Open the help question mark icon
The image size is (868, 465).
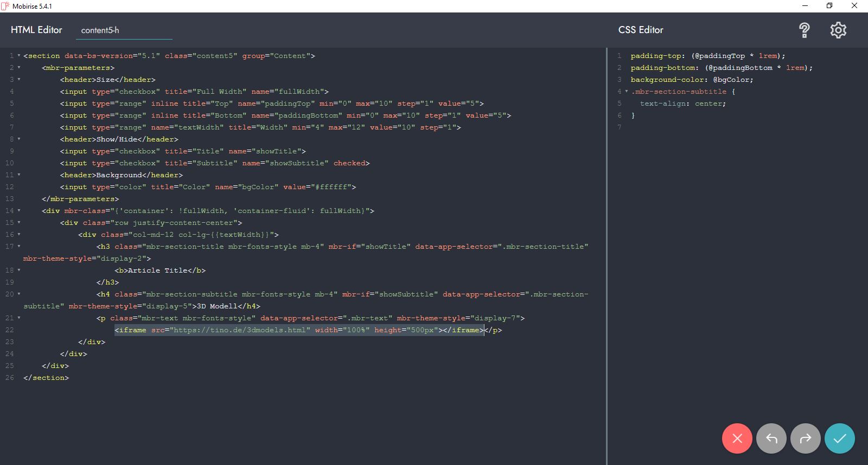pos(804,30)
